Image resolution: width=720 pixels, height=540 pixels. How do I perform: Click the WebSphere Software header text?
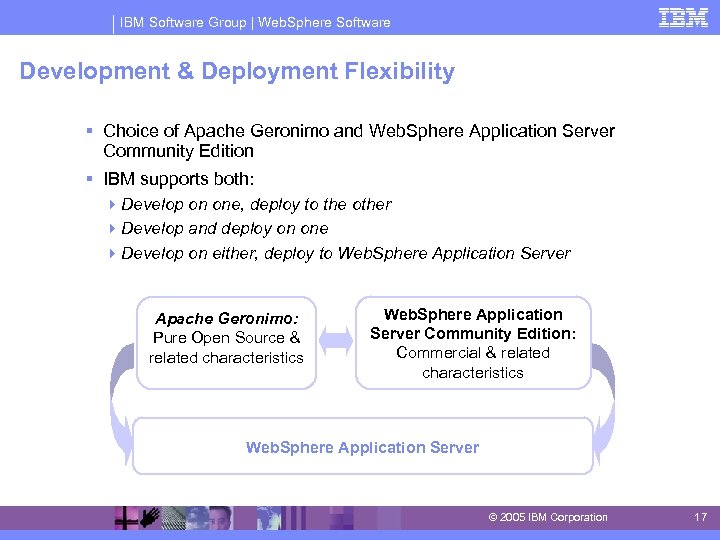tap(324, 22)
